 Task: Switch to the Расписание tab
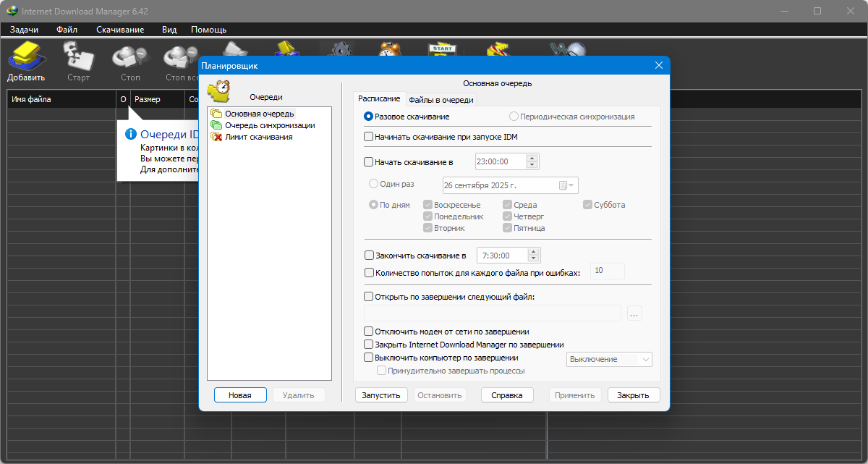(x=379, y=99)
